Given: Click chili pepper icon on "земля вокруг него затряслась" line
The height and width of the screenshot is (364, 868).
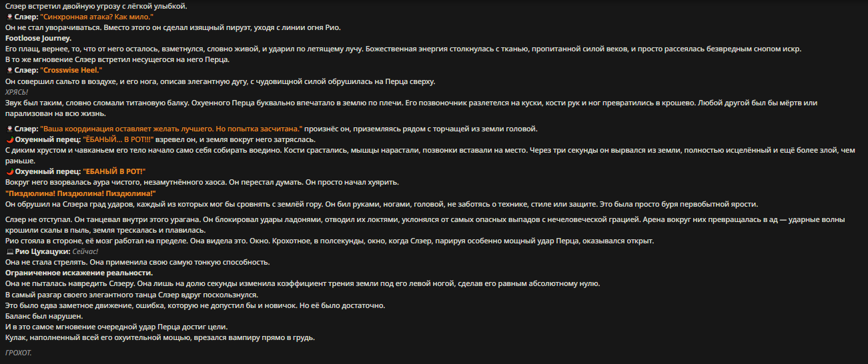Looking at the screenshot, I should pyautogui.click(x=9, y=139).
